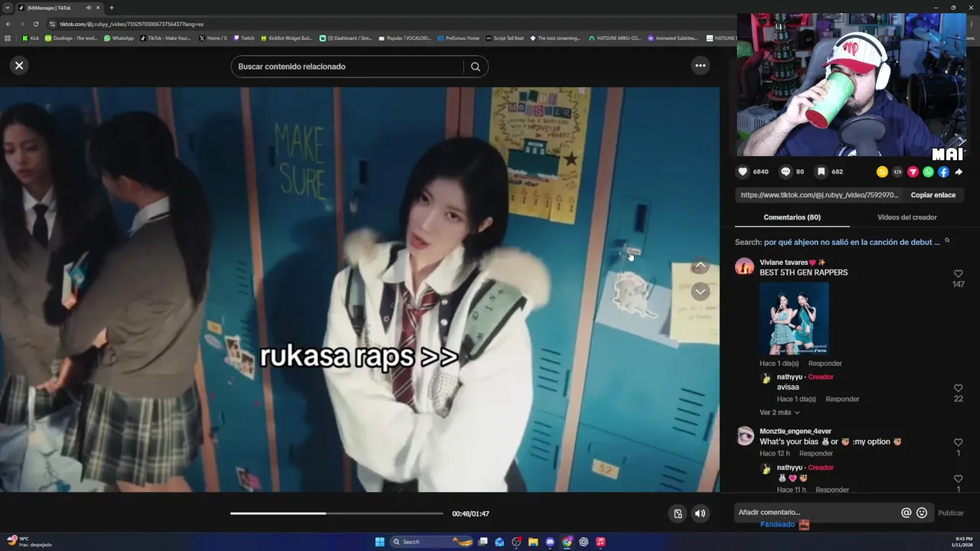Click Copiar enlace button

coord(933,195)
